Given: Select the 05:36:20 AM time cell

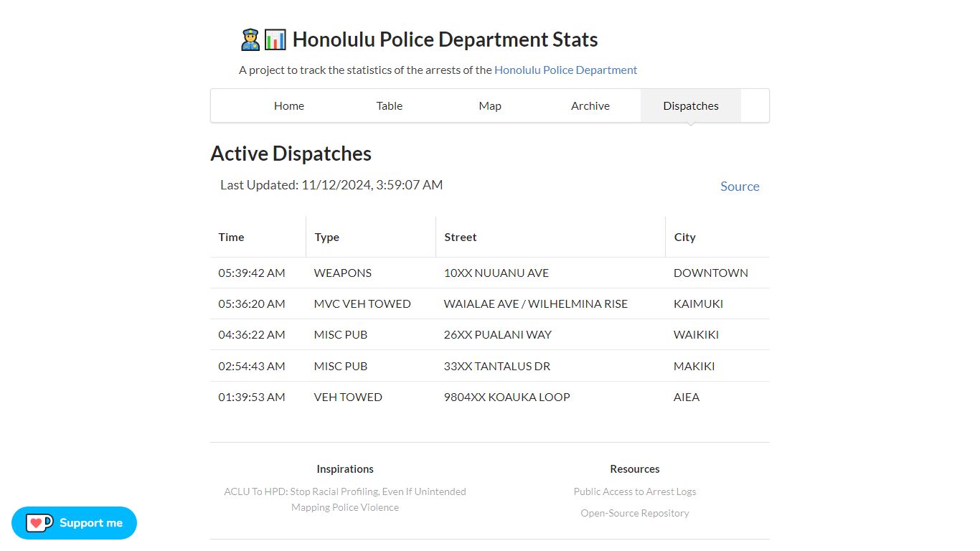Looking at the screenshot, I should pos(258,303).
